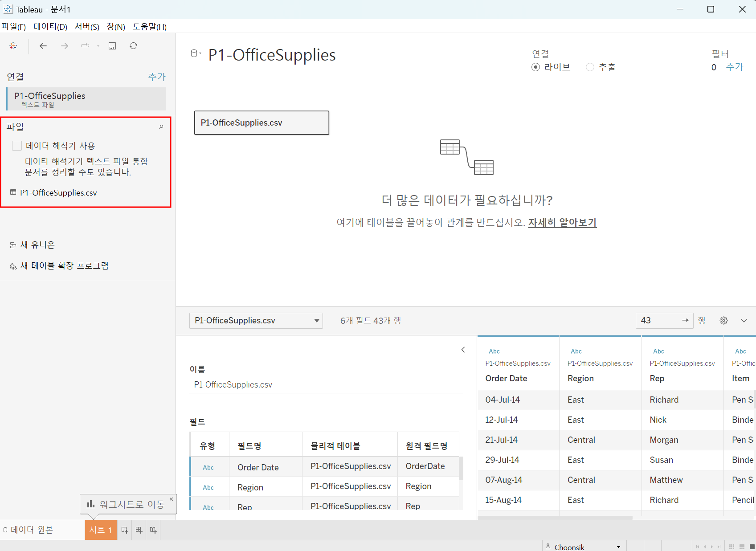This screenshot has height=551, width=756.
Task: Click Abc type icon of Order Date column
Action: [x=494, y=351]
